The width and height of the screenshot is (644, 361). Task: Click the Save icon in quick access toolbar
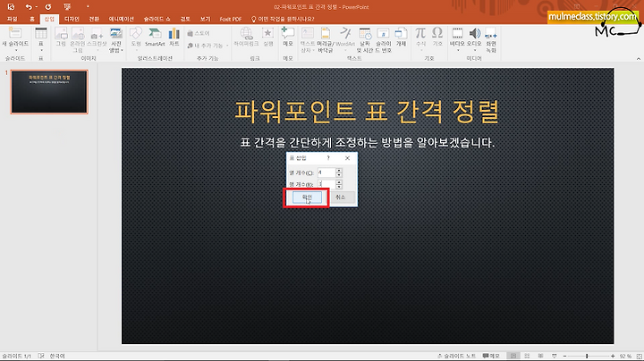click(11, 6)
